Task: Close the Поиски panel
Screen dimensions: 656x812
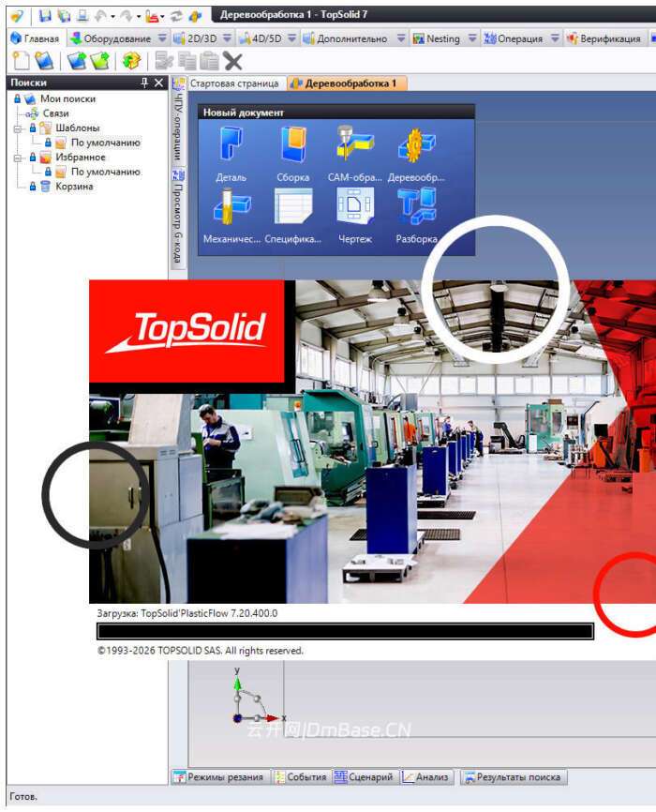Action: click(159, 83)
